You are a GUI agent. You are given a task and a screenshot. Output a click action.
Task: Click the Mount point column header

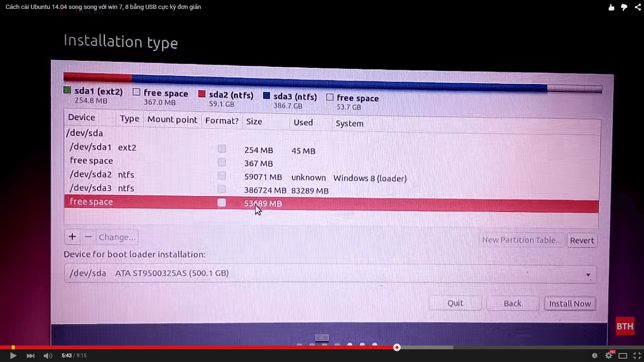click(173, 120)
